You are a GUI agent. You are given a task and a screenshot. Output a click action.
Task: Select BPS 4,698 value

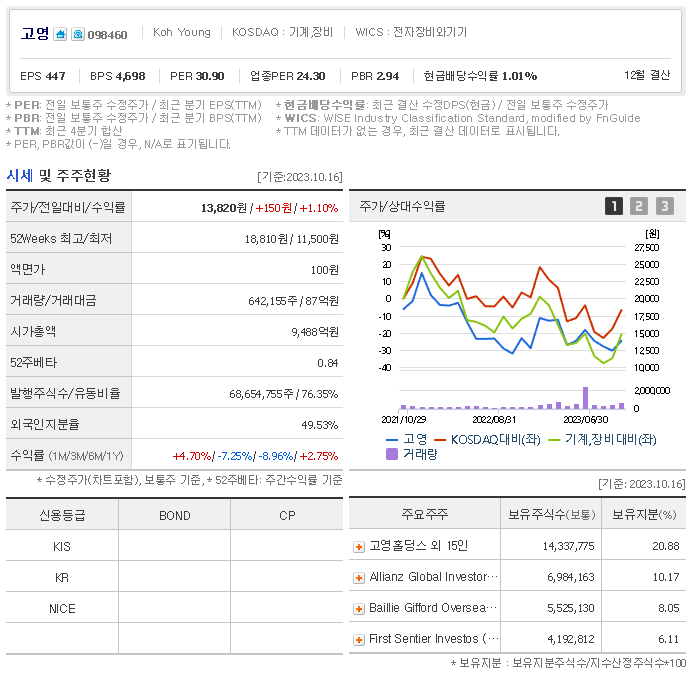[x=118, y=76]
